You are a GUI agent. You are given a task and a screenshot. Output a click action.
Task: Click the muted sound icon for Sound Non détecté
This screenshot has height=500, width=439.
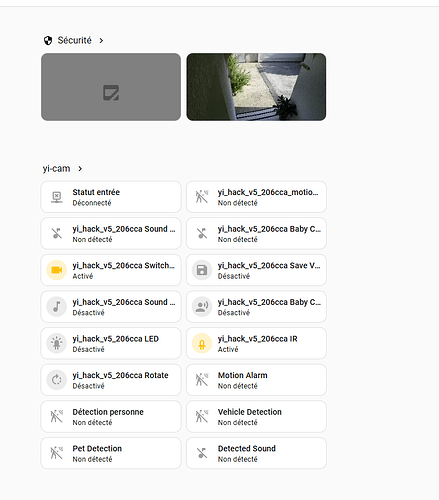[57, 233]
